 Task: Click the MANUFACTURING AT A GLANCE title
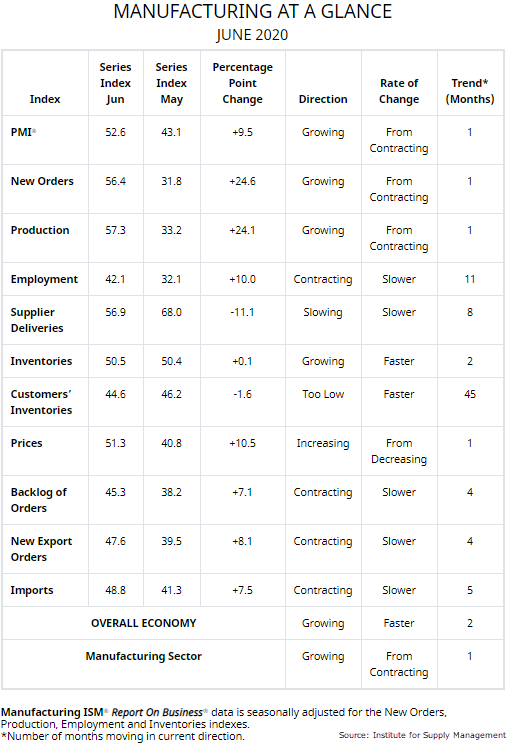[x=253, y=11]
